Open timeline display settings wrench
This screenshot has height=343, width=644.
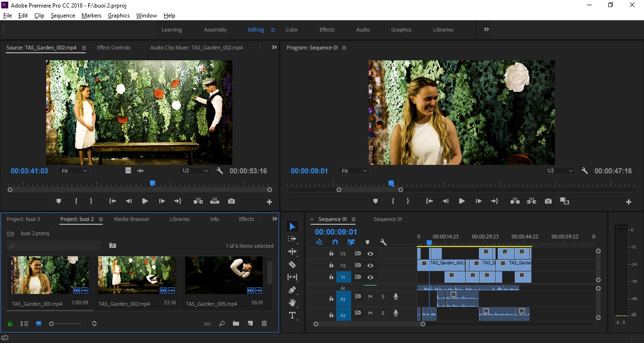(383, 242)
